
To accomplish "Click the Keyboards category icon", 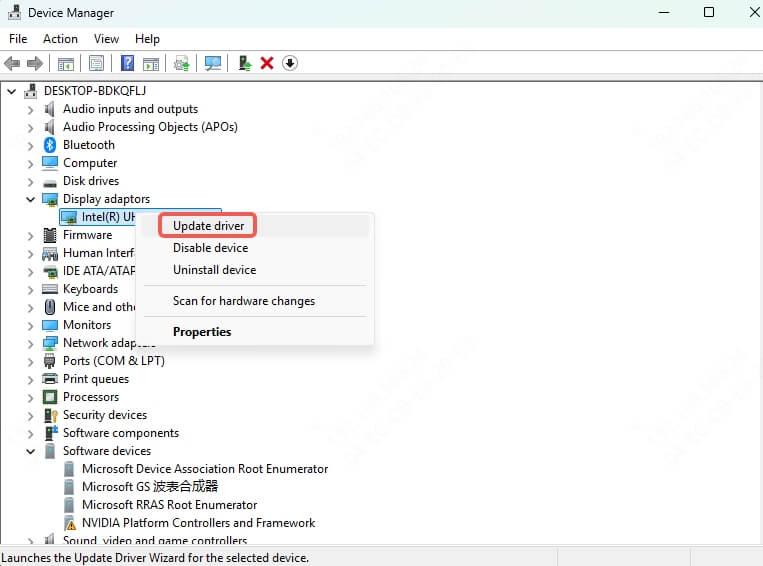I will tap(50, 289).
